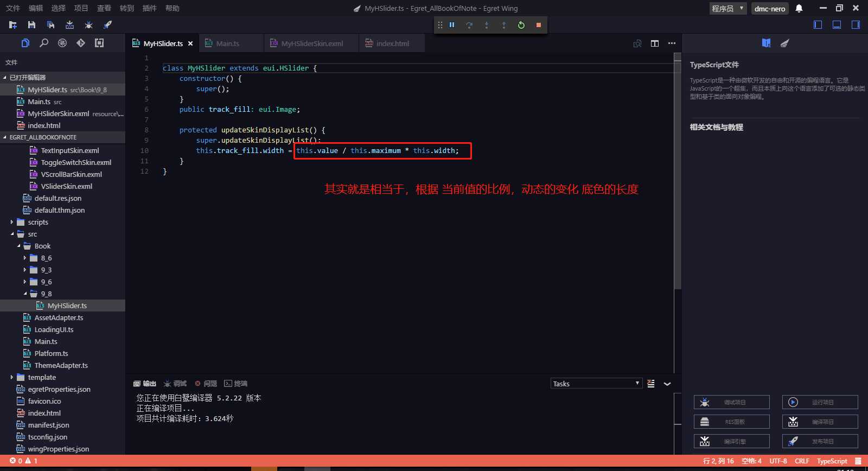Open the 程序员 role dropdown
Viewport: 868px width, 471px height.
[728, 8]
